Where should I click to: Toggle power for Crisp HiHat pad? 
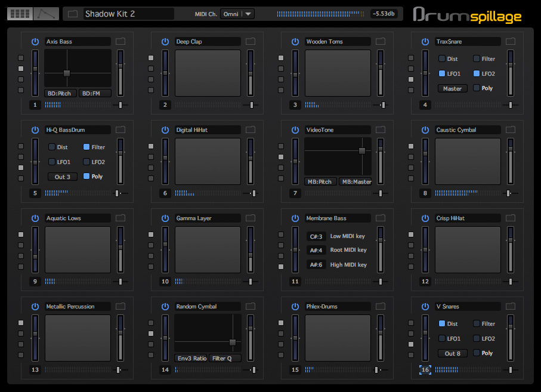tap(425, 218)
